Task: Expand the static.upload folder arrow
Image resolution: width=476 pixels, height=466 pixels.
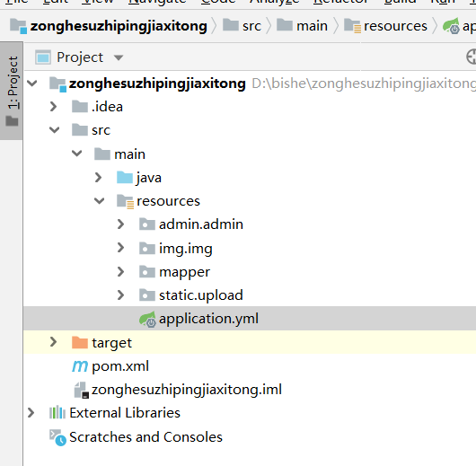Action: 121,295
